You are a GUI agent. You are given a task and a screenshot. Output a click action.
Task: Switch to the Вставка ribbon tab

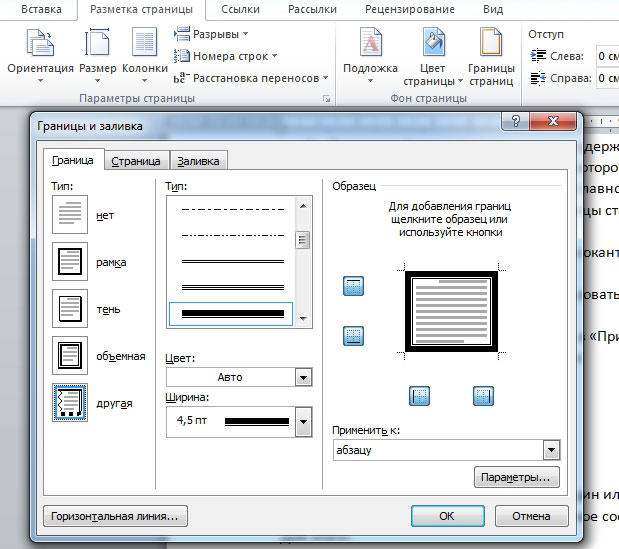coord(41,9)
